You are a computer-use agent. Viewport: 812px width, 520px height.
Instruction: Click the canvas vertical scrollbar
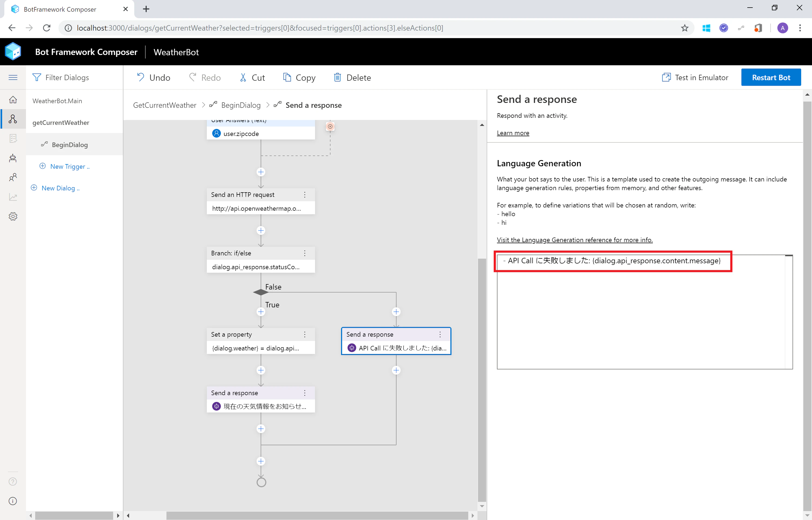click(482, 380)
